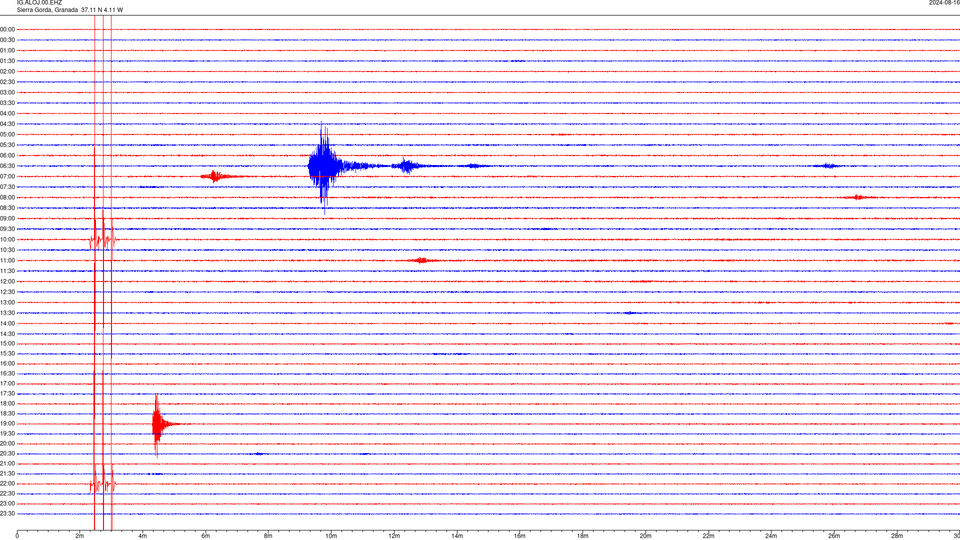Click the 18:00 trace time label
The width and height of the screenshot is (960, 540).
(7, 403)
